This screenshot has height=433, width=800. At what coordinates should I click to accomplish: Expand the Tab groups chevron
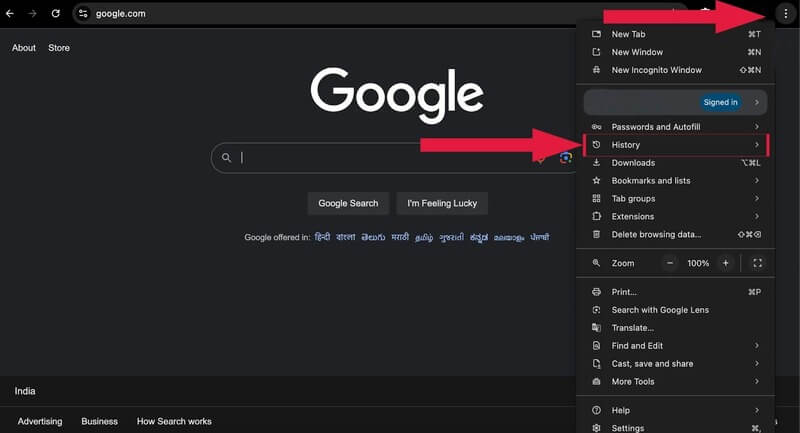click(757, 198)
